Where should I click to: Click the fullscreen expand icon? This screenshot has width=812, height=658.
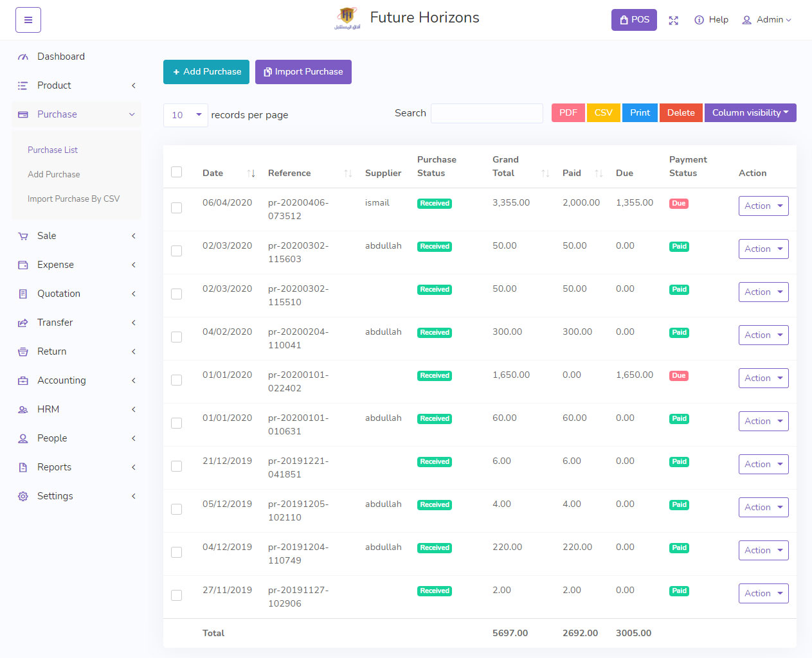(673, 21)
